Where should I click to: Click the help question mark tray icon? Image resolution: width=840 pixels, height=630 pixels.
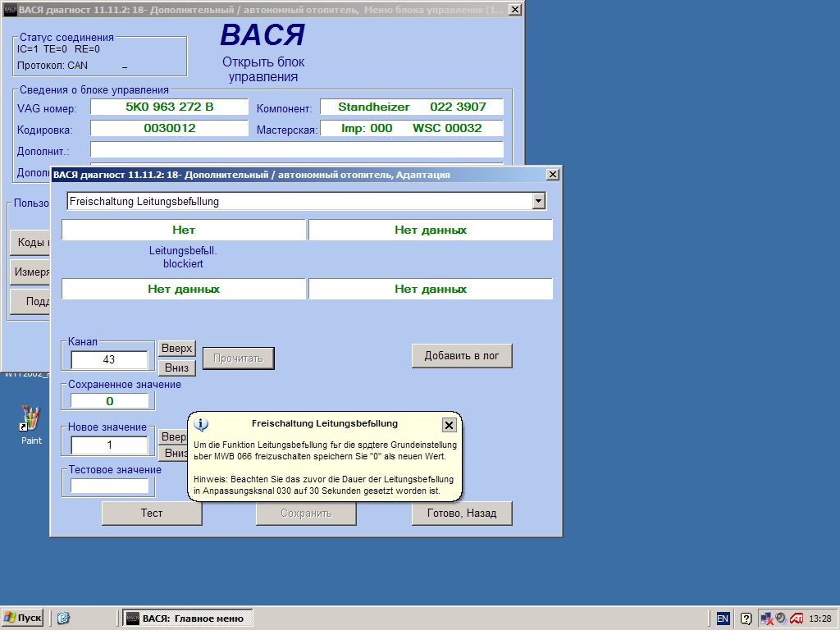pyautogui.click(x=746, y=619)
